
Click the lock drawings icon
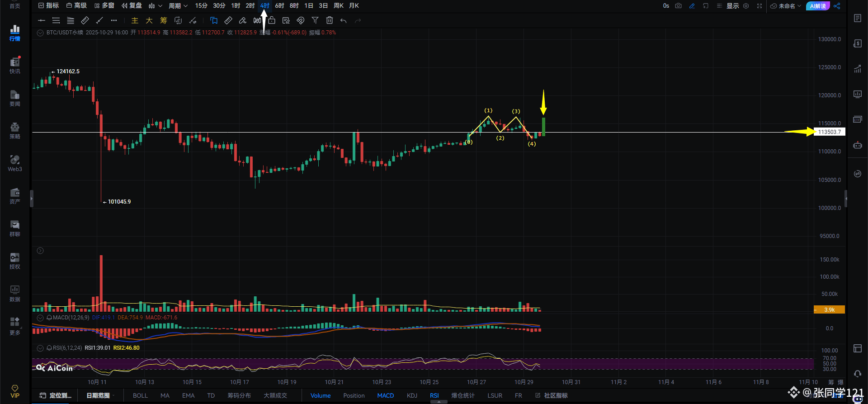coord(272,20)
